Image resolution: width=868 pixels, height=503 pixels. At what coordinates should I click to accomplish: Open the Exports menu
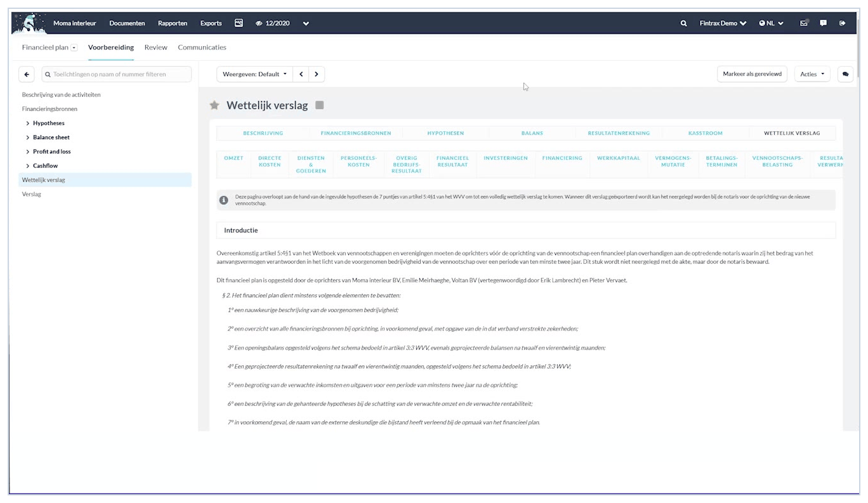pos(211,23)
